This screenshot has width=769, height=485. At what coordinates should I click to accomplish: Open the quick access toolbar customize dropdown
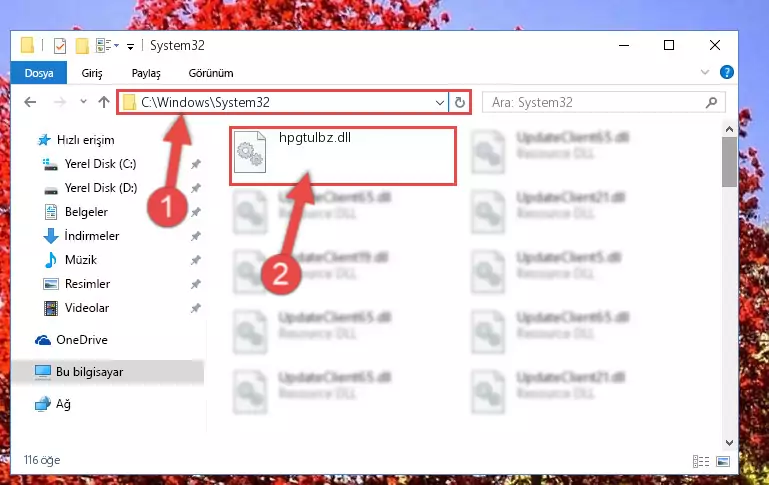130,47
